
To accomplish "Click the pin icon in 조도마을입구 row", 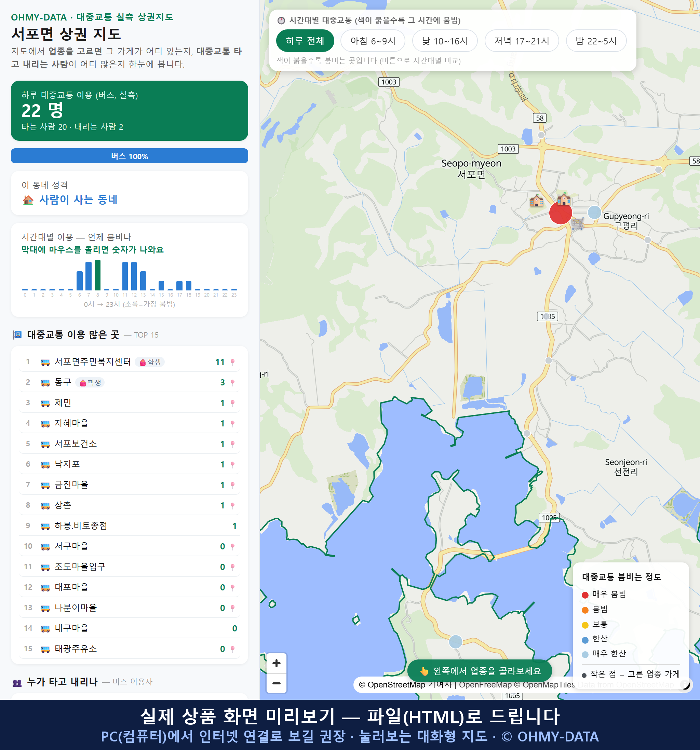I will coord(232,567).
